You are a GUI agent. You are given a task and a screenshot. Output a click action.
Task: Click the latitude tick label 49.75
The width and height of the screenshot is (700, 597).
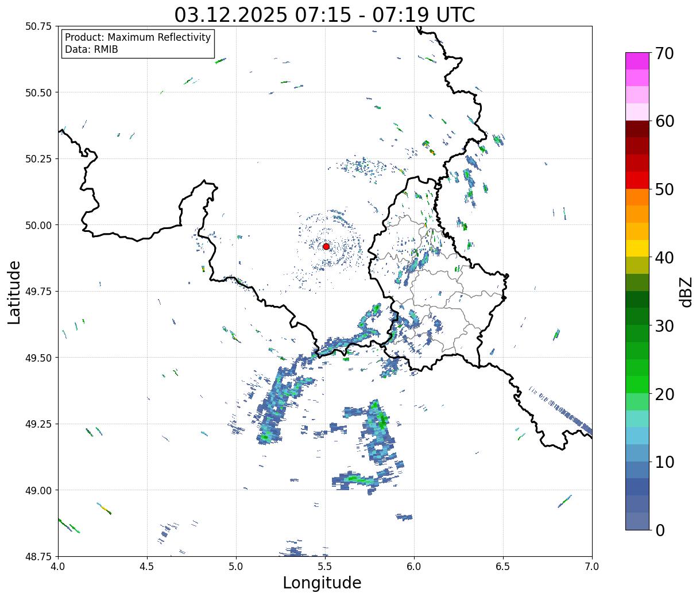pos(38,292)
